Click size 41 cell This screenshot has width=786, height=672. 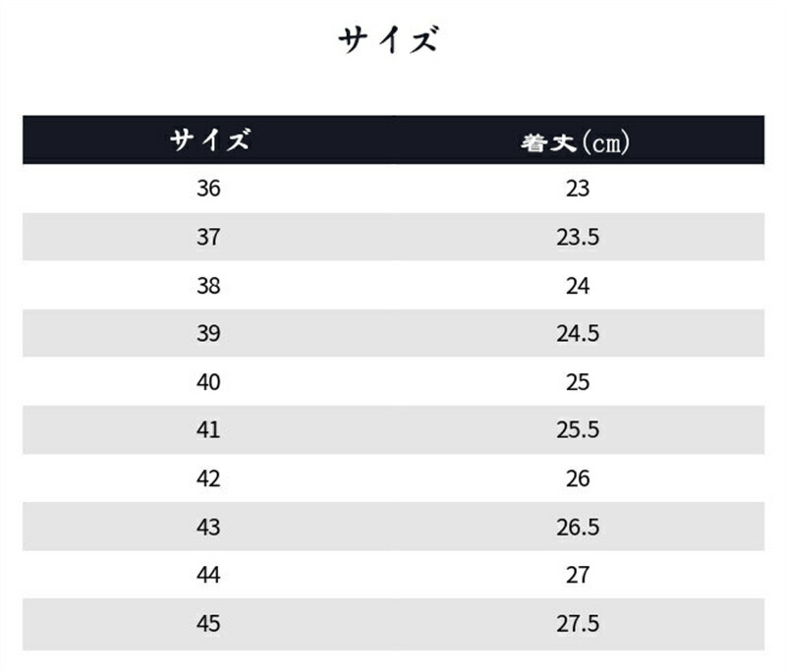[x=208, y=430]
